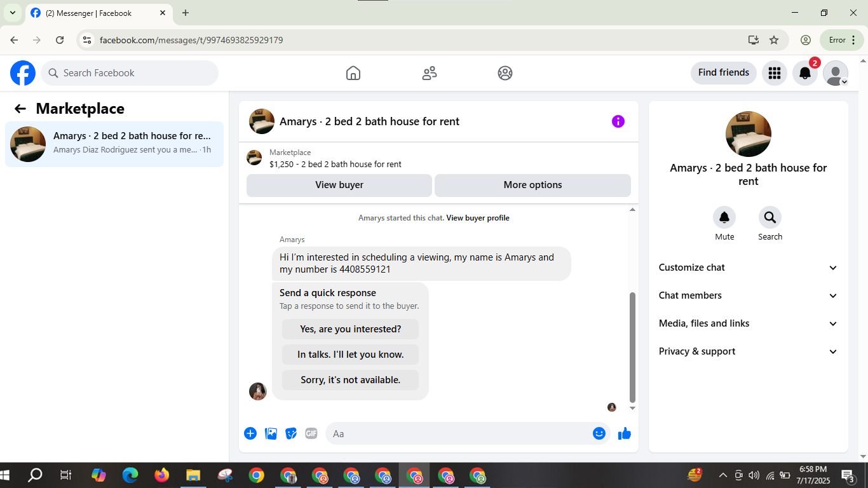
Task: Open the install app icon in address bar
Action: point(754,40)
